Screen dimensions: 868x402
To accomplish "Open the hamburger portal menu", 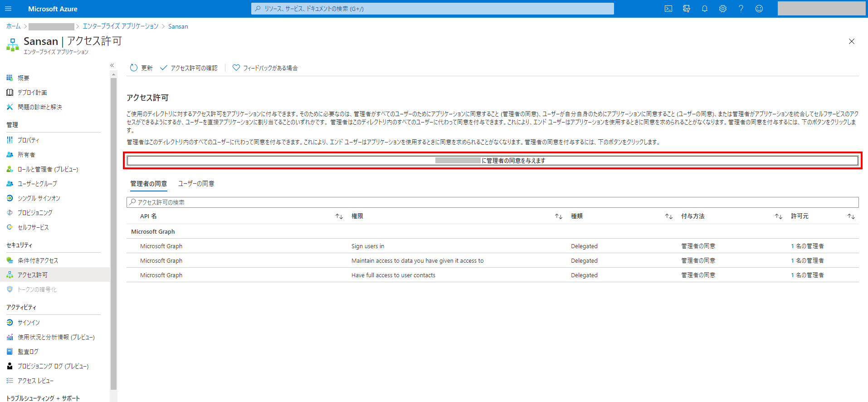I will (x=8, y=9).
